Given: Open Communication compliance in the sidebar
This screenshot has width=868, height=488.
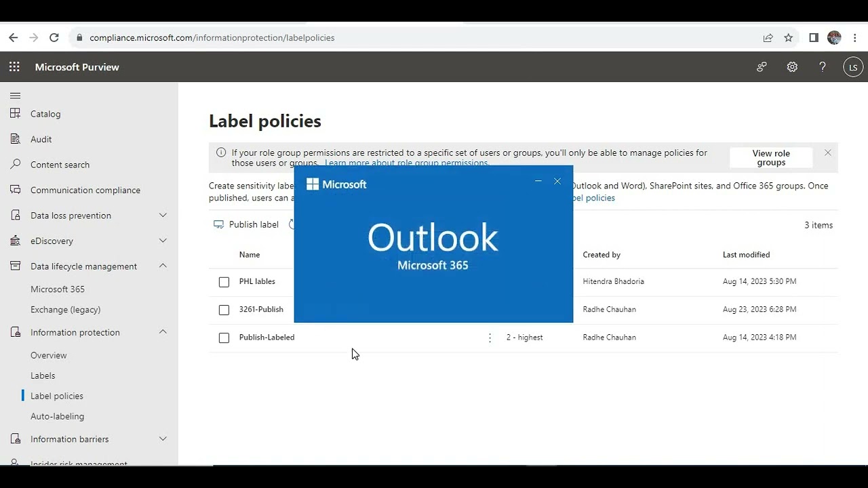Looking at the screenshot, I should 85,190.
